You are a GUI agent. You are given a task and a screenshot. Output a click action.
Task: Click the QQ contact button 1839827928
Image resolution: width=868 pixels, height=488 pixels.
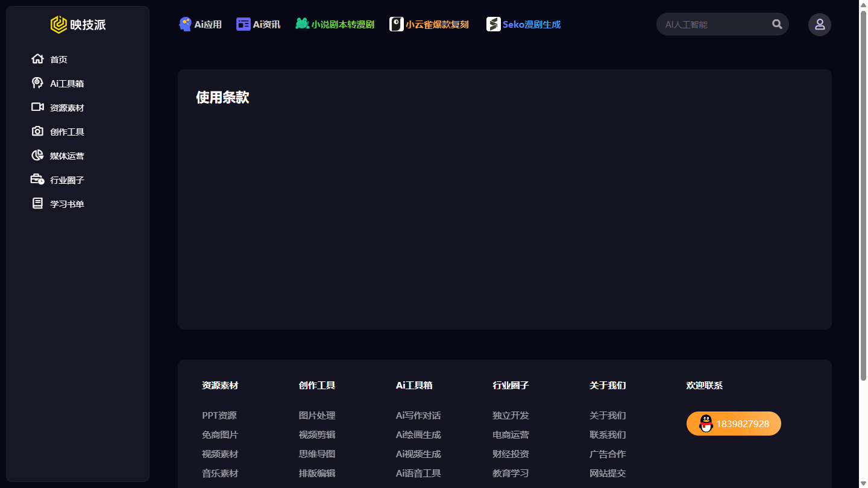point(734,424)
